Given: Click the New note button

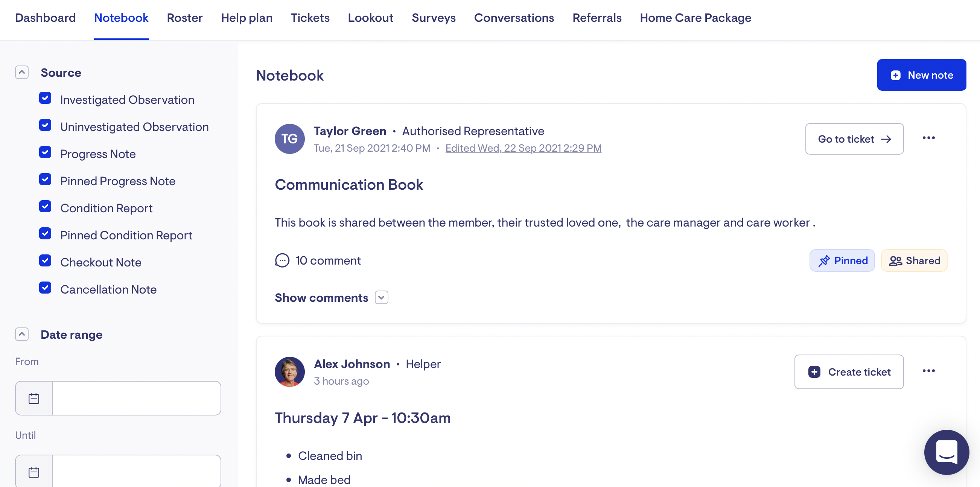Looking at the screenshot, I should point(921,75).
